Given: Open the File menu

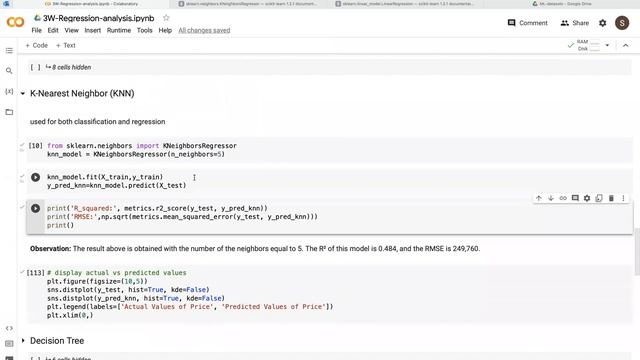Looking at the screenshot, I should click(36, 30).
